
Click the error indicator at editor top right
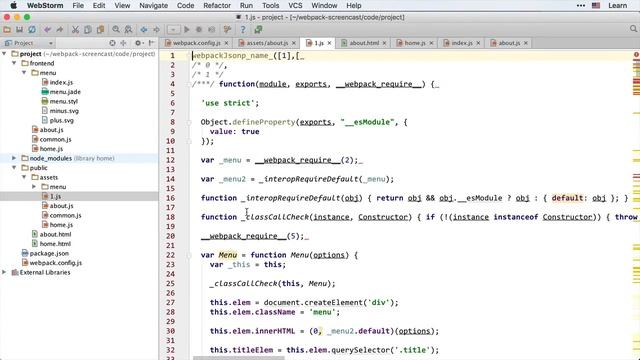(636, 54)
